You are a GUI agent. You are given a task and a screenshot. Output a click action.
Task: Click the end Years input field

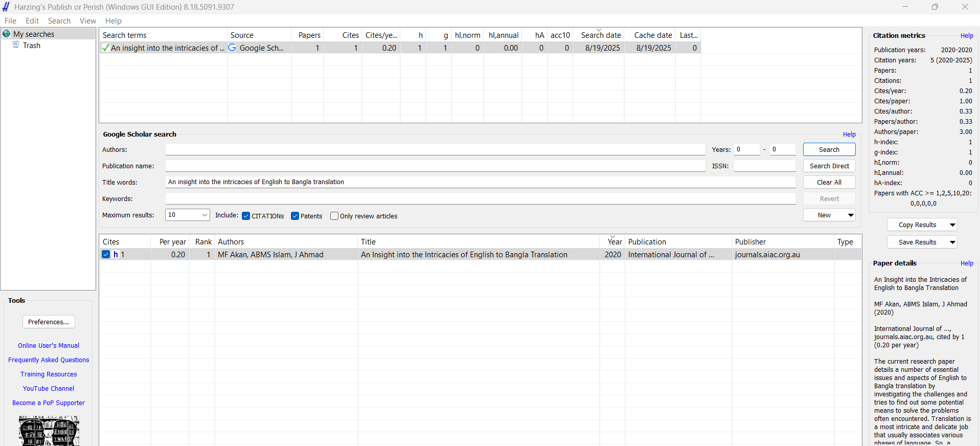(x=783, y=149)
